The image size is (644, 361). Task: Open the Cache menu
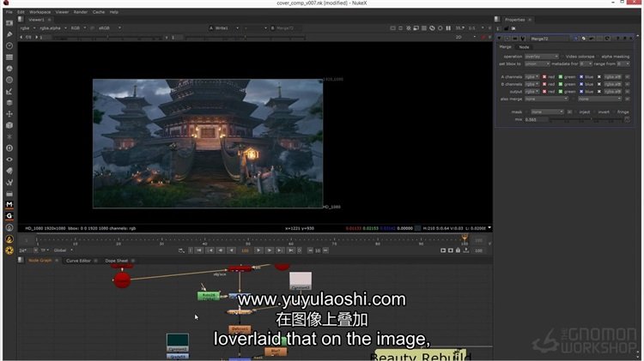[99, 12]
